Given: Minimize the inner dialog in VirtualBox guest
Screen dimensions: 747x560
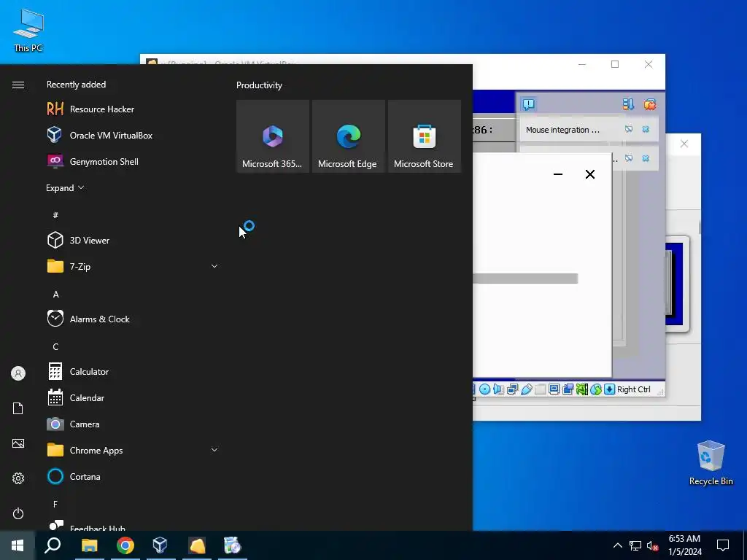Looking at the screenshot, I should pos(558,174).
